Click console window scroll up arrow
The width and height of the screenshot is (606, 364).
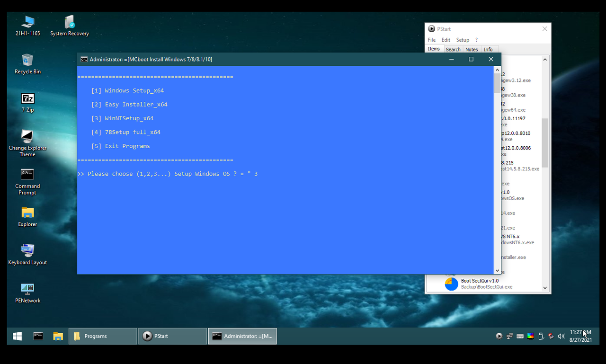pyautogui.click(x=498, y=70)
